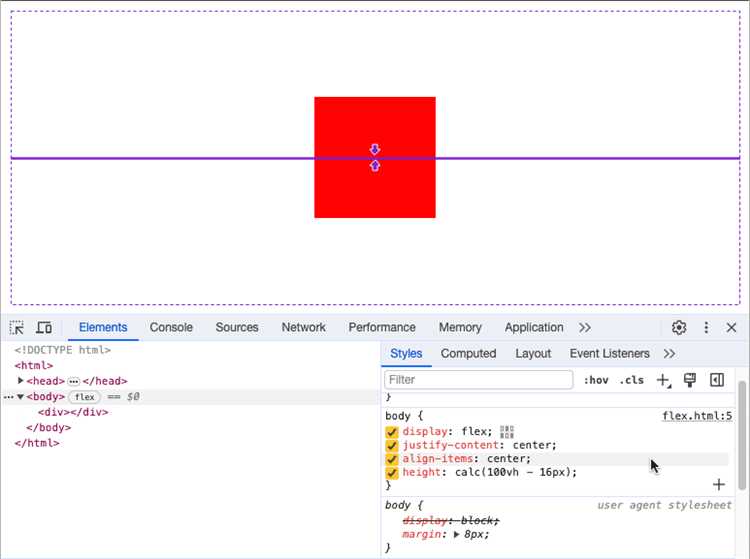Switch to the Console tab

pos(171,327)
